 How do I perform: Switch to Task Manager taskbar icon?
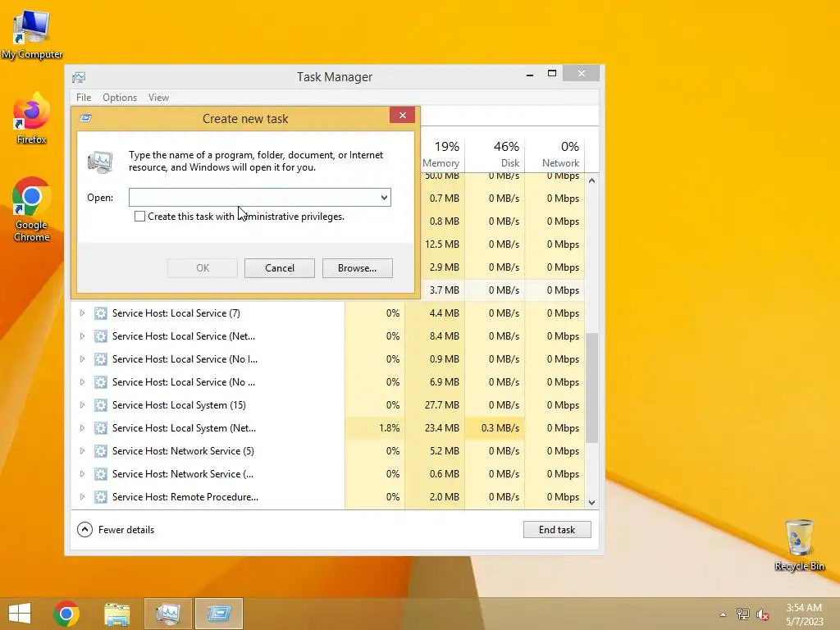click(x=167, y=614)
